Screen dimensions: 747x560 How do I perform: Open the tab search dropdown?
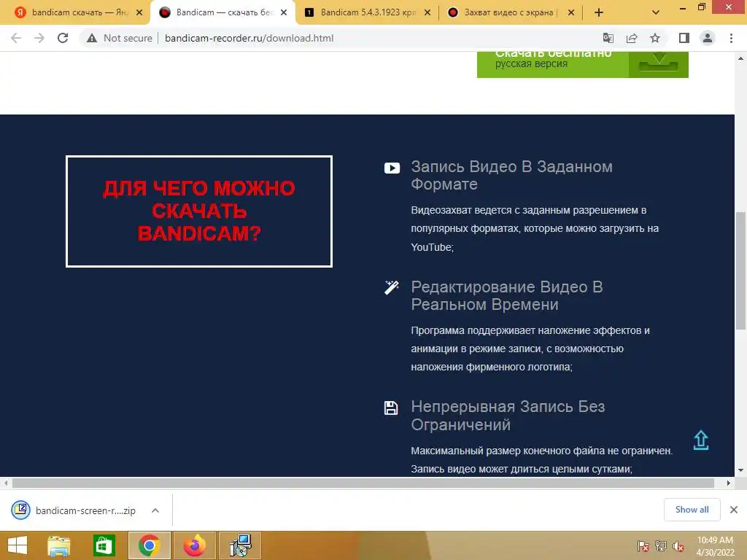click(656, 12)
